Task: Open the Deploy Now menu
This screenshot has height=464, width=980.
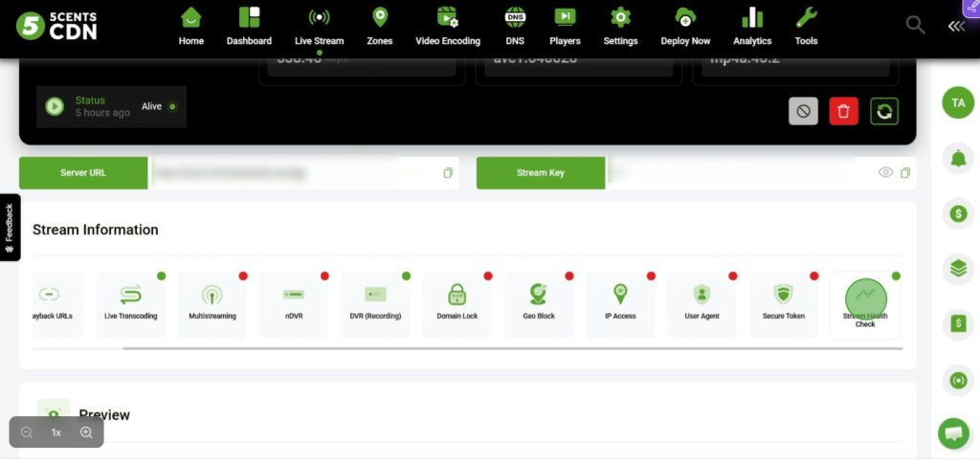Action: pyautogui.click(x=685, y=26)
